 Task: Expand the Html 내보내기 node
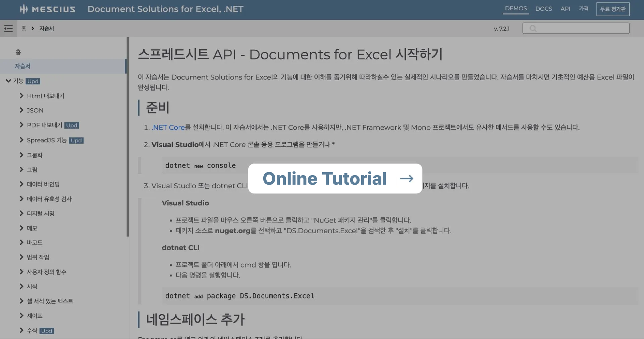pyautogui.click(x=21, y=96)
